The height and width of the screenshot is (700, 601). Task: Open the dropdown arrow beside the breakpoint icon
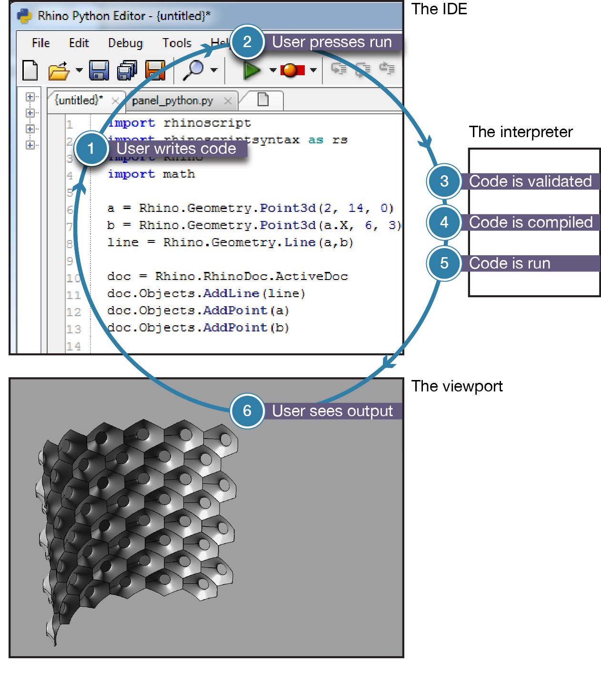click(x=313, y=70)
